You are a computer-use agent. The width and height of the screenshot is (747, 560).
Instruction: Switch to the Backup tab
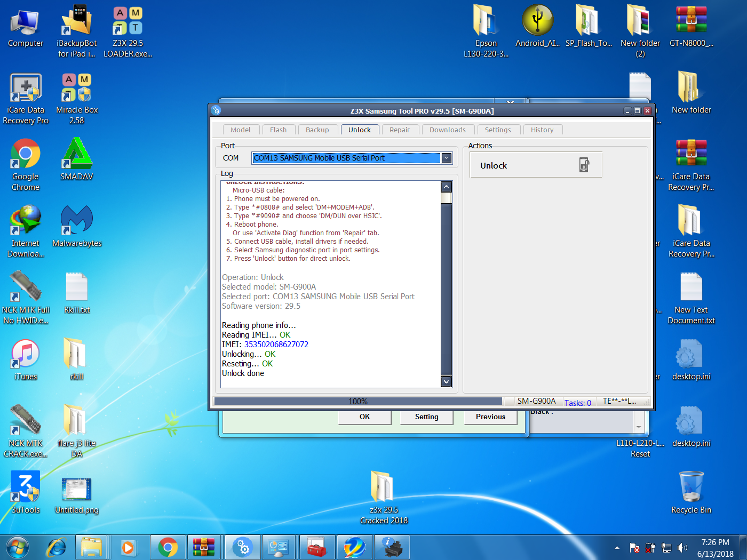click(x=317, y=130)
